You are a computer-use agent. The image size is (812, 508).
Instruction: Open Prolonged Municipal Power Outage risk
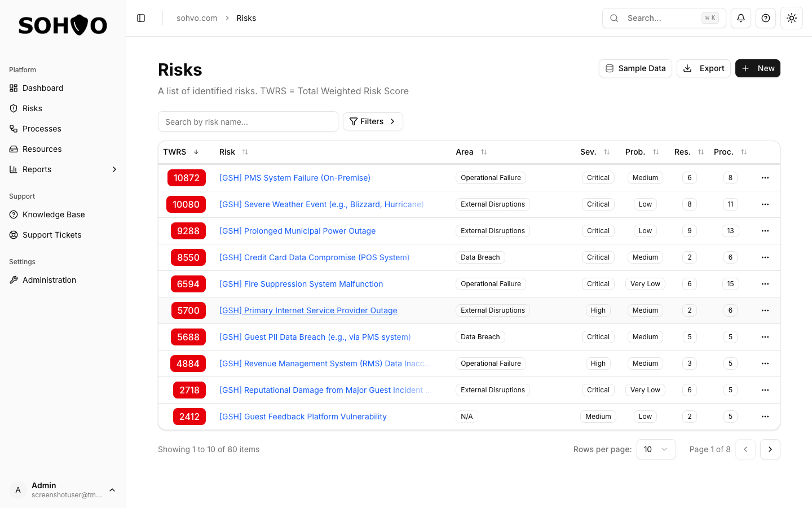297,231
